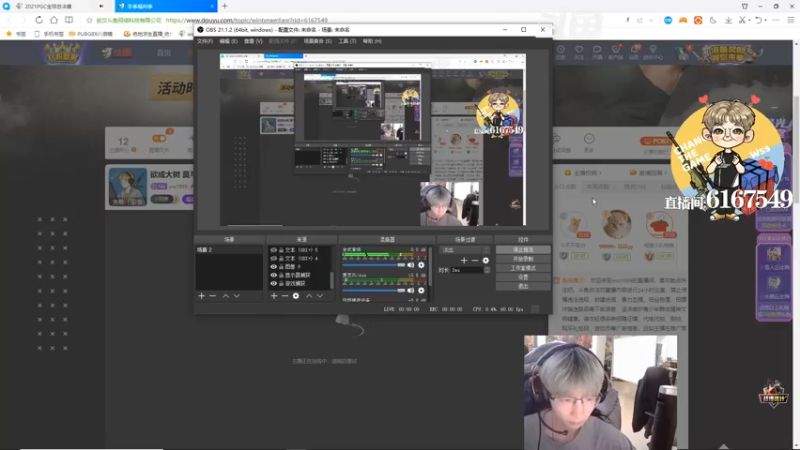The height and width of the screenshot is (450, 800).
Task: Open the 场景集合(S) menu in OBS
Action: click(x=317, y=41)
